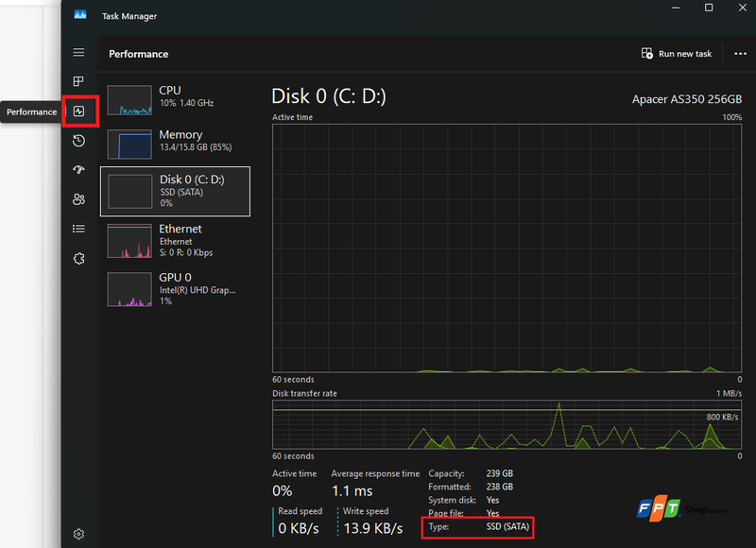
Task: Open Startup apps gauge icon
Action: tap(78, 170)
